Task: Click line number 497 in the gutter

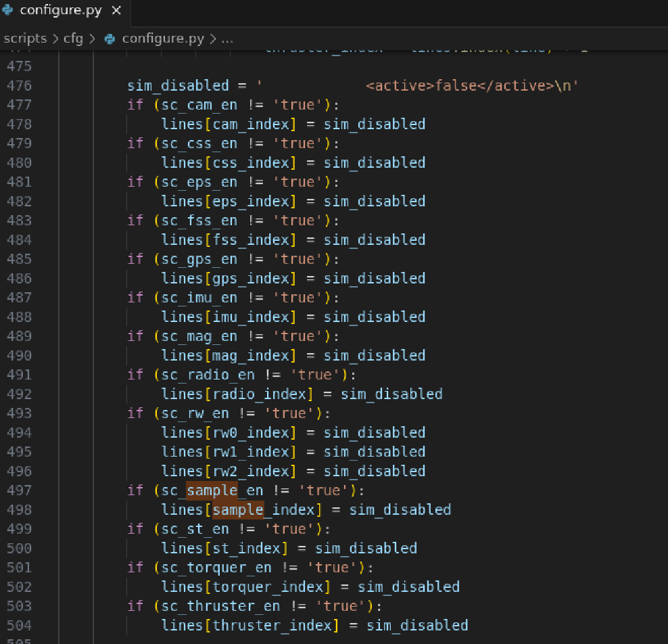Action: [19, 490]
